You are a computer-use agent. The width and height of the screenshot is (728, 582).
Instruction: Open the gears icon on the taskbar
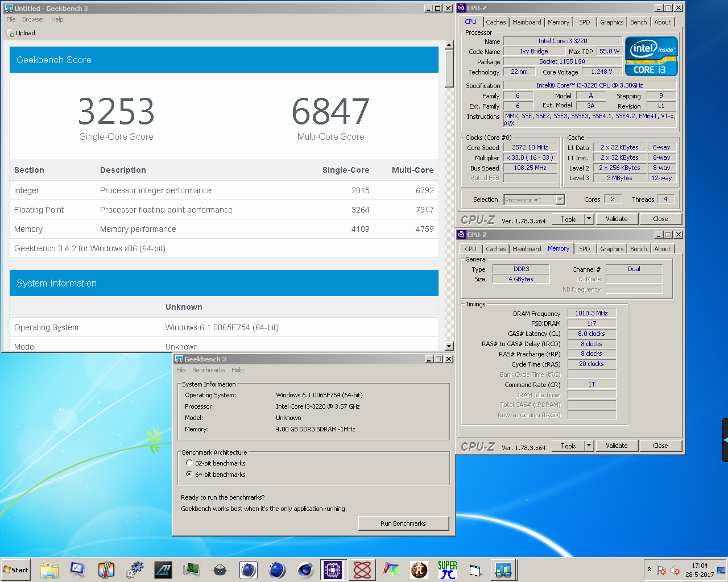(135, 569)
